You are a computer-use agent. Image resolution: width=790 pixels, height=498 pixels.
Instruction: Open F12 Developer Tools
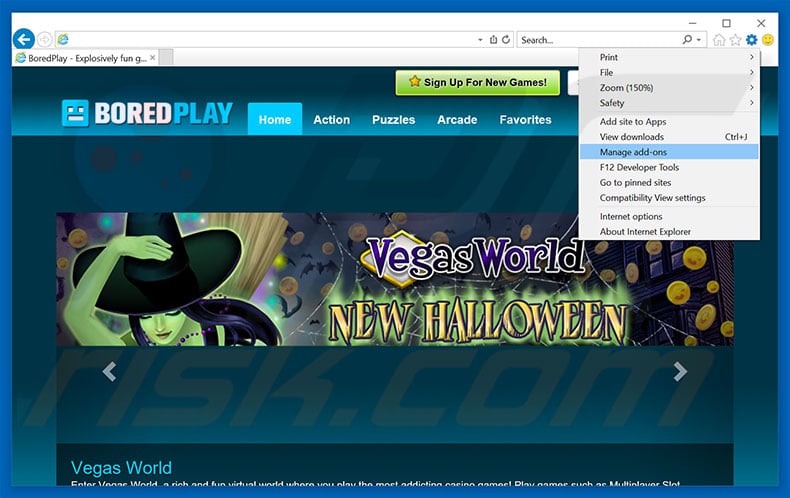669,167
